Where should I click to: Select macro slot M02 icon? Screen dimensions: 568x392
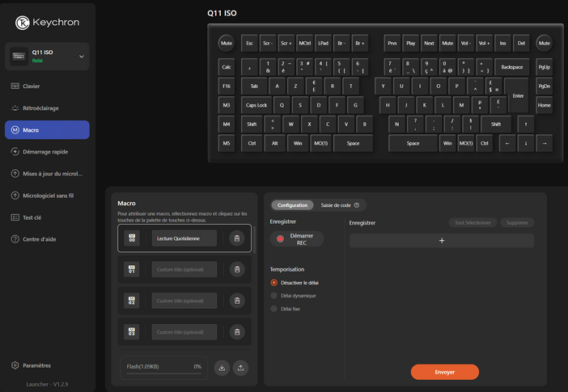pyautogui.click(x=132, y=301)
